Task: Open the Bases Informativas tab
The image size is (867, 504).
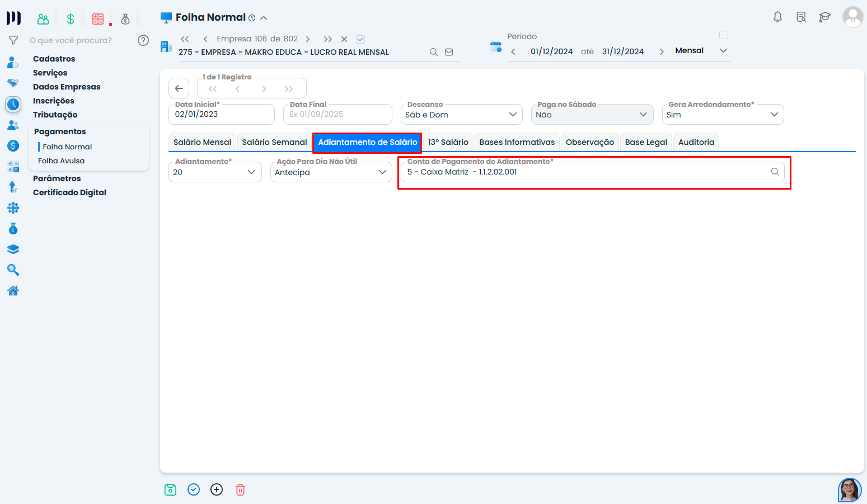Action: click(517, 142)
